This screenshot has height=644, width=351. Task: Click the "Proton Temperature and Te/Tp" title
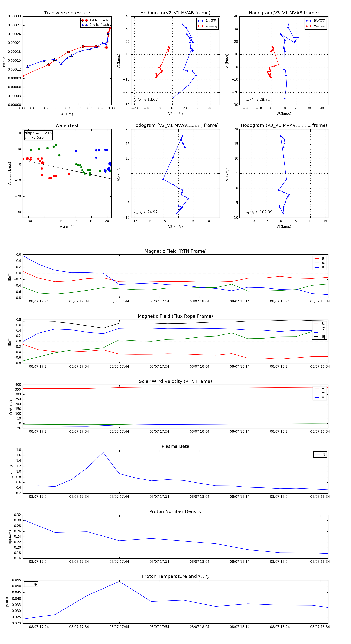coord(175,576)
